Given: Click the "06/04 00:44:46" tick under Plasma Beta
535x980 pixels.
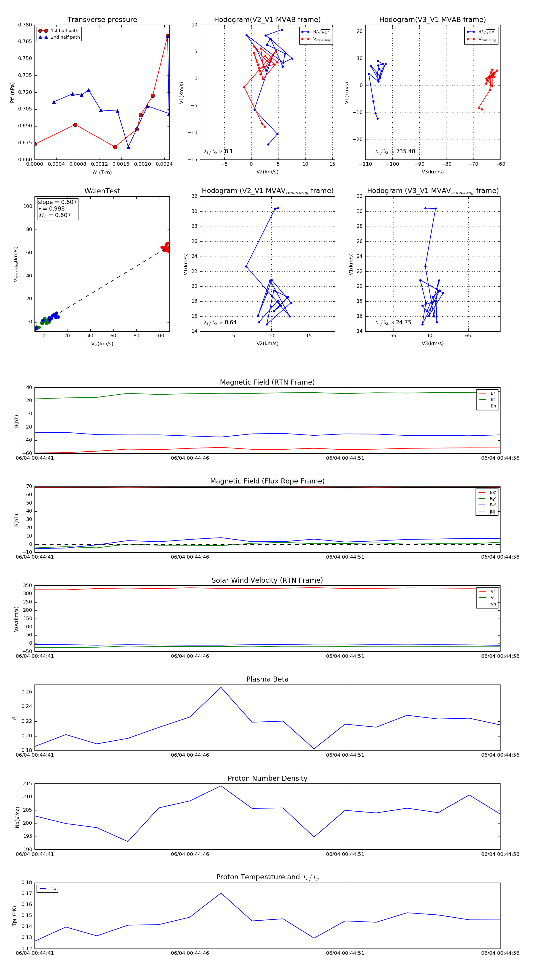Looking at the screenshot, I should pyautogui.click(x=190, y=755).
